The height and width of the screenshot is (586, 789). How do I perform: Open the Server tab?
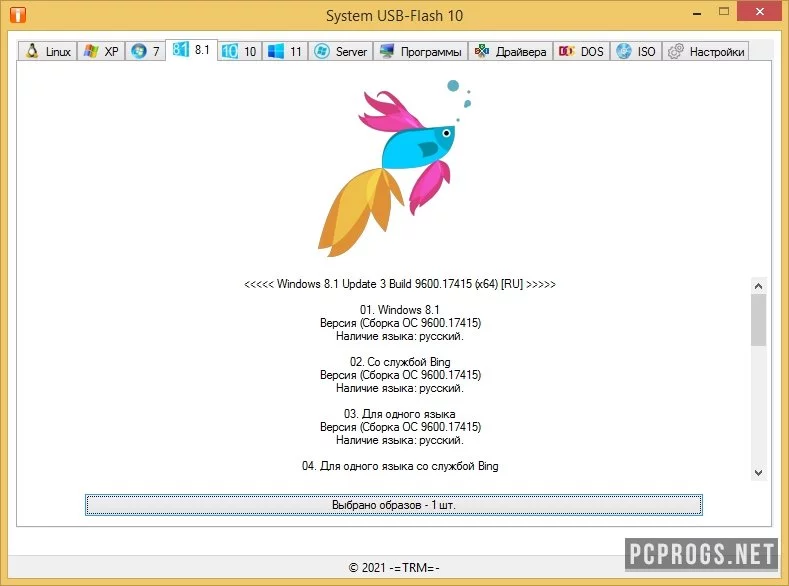point(341,51)
